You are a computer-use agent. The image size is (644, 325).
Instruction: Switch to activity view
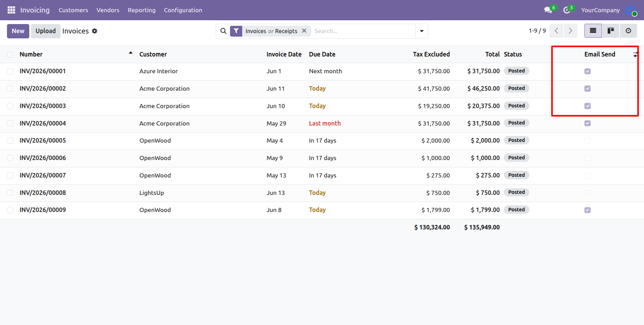point(628,31)
